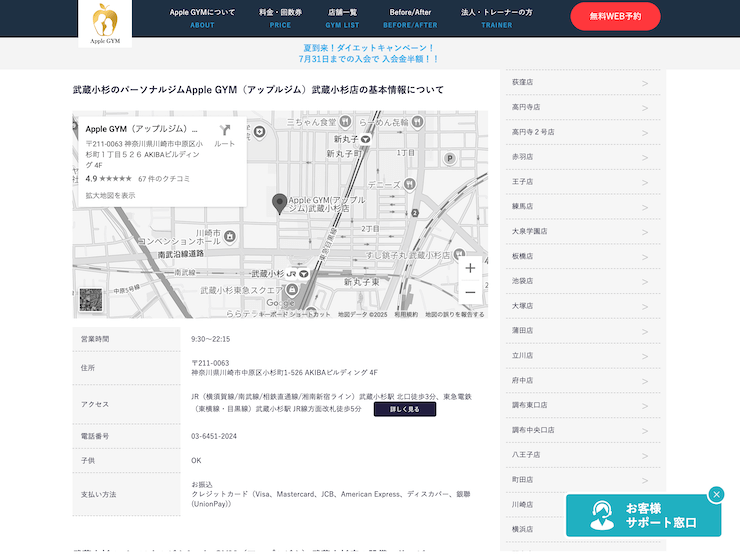Image resolution: width=740 pixels, height=555 pixels.
Task: Click the キーボード ショートカット map link
Action: pyautogui.click(x=294, y=314)
